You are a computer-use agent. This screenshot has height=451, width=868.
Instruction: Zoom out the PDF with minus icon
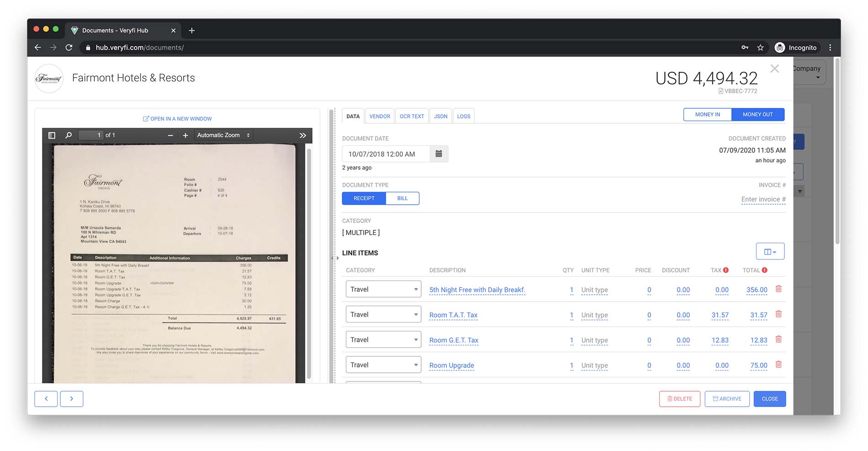[170, 135]
